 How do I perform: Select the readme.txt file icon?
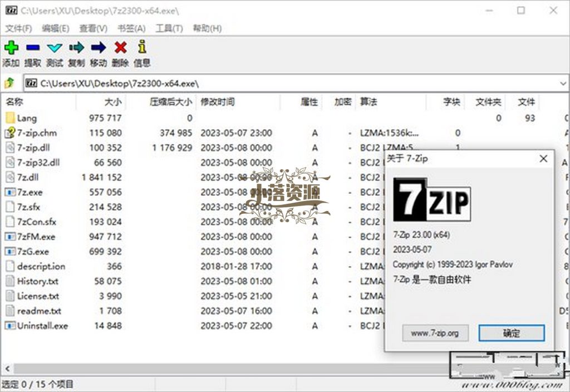coord(10,311)
